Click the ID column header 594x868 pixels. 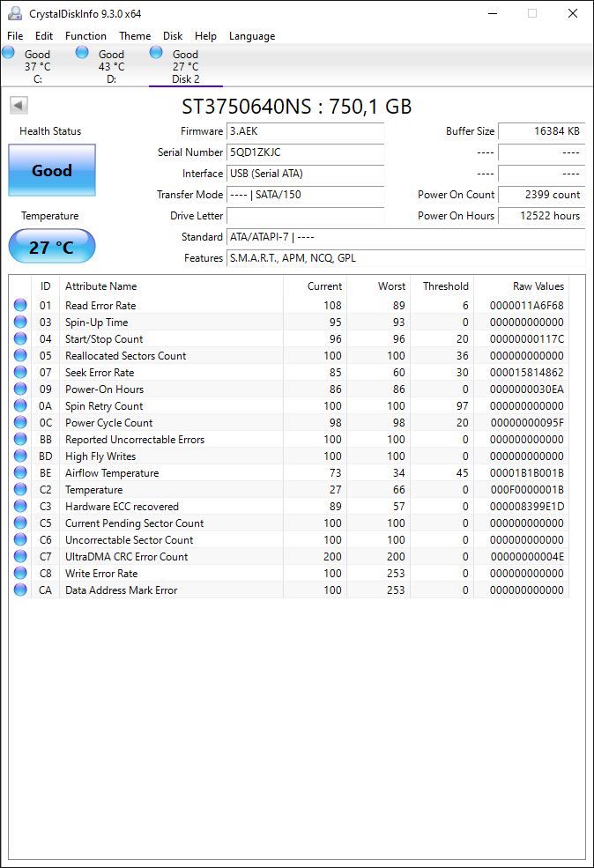tap(46, 286)
